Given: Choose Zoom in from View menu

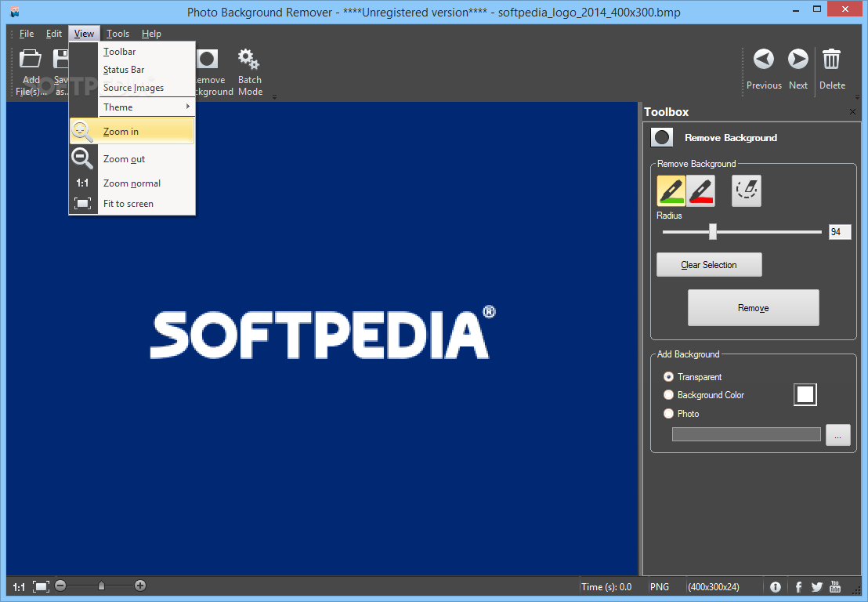Looking at the screenshot, I should click(x=132, y=131).
